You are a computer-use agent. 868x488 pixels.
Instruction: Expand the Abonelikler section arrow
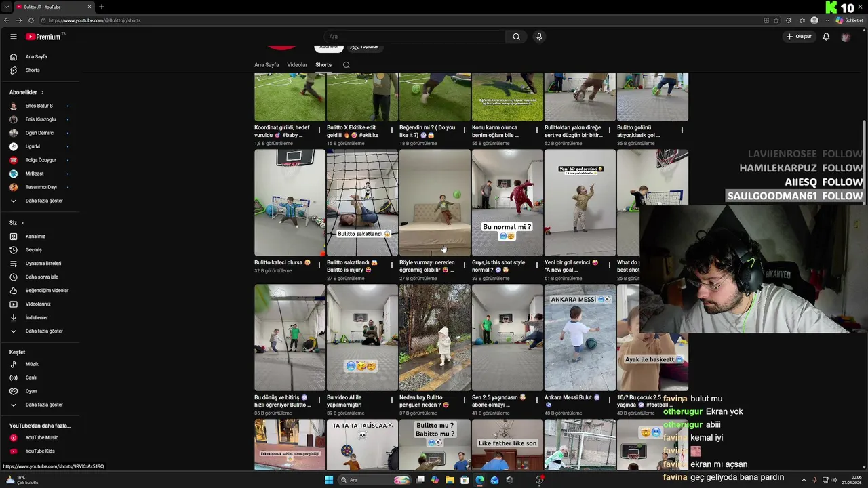(x=42, y=92)
